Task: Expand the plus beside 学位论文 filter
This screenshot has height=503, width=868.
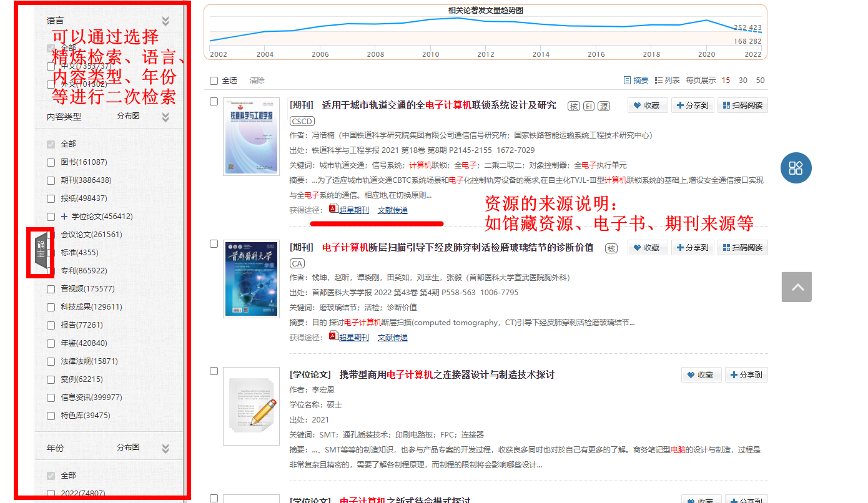Action: point(64,216)
